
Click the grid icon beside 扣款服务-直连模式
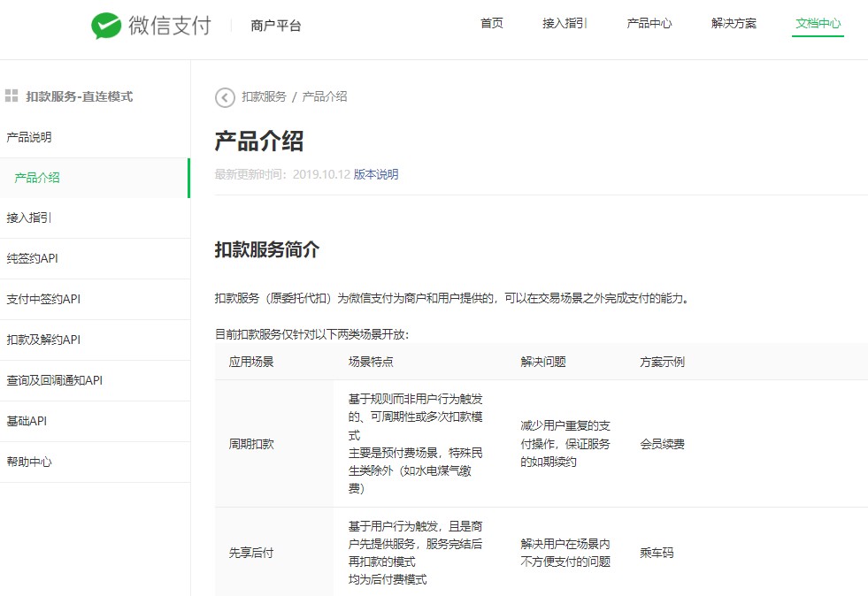12,96
